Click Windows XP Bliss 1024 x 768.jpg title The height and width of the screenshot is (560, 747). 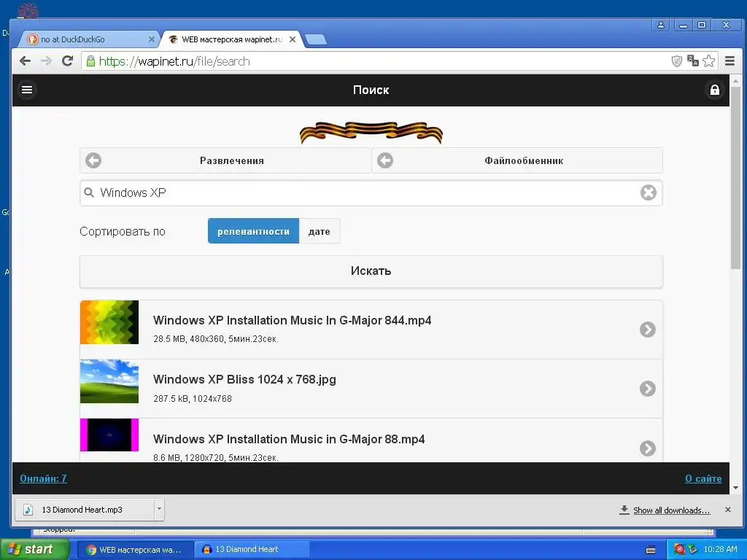point(244,379)
